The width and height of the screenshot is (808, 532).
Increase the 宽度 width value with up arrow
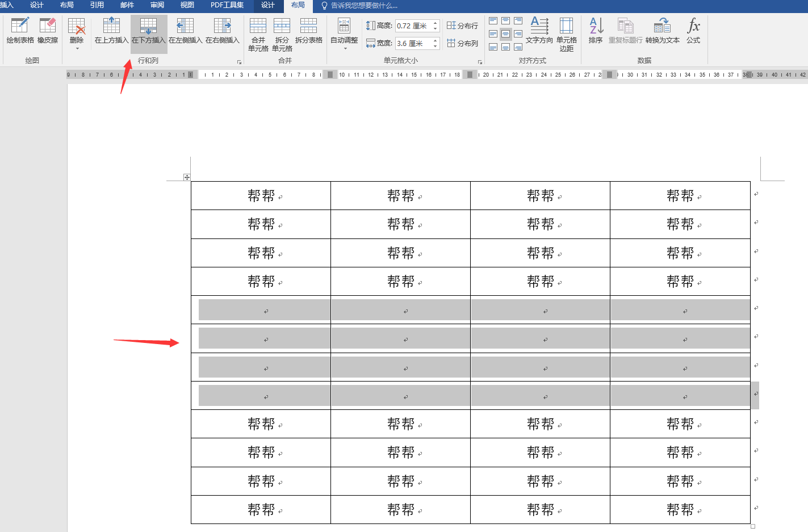(436, 40)
